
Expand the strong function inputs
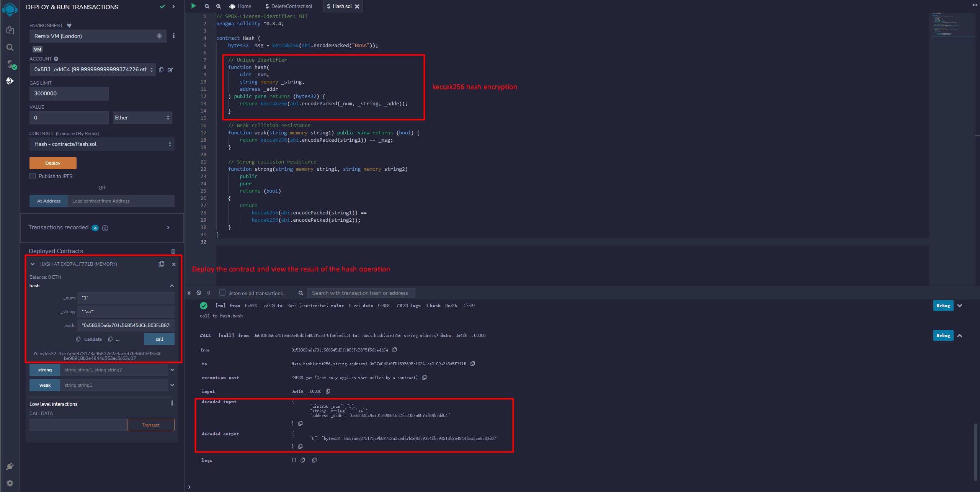pyautogui.click(x=172, y=370)
